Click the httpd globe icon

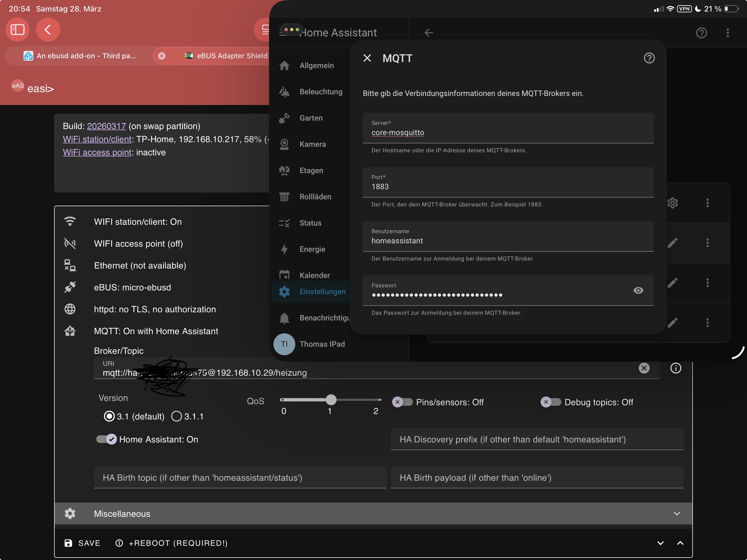coord(70,309)
